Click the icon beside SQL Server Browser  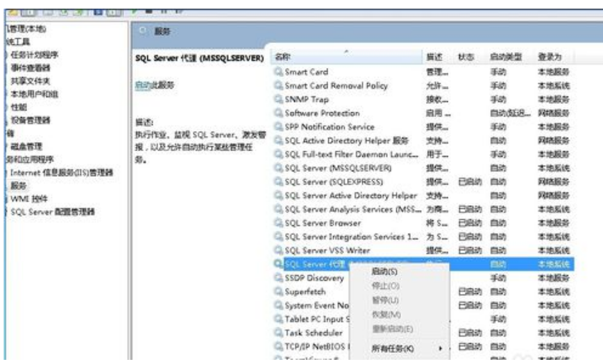(279, 223)
